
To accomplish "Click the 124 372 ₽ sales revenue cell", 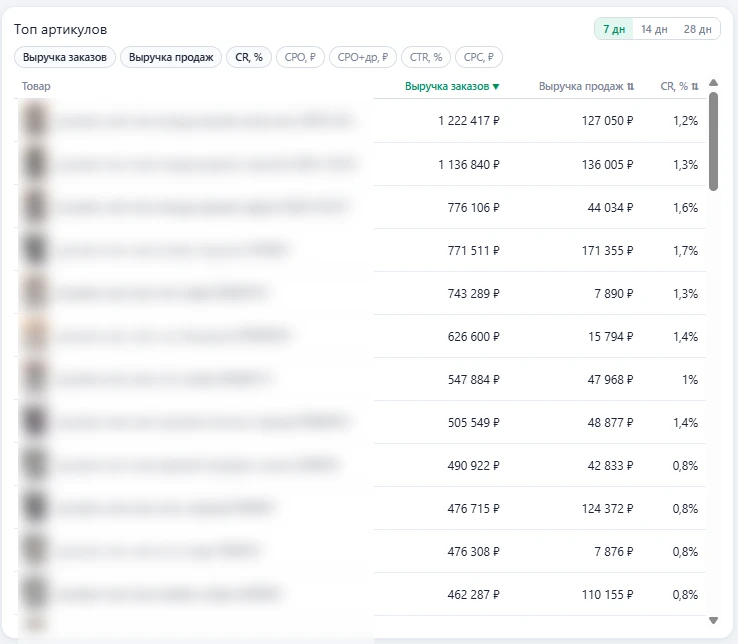I will pos(608,508).
